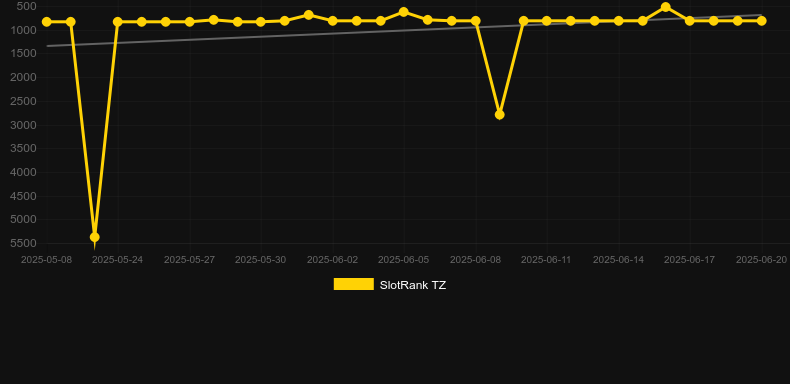Select the lowest data point near 5400

tap(95, 237)
